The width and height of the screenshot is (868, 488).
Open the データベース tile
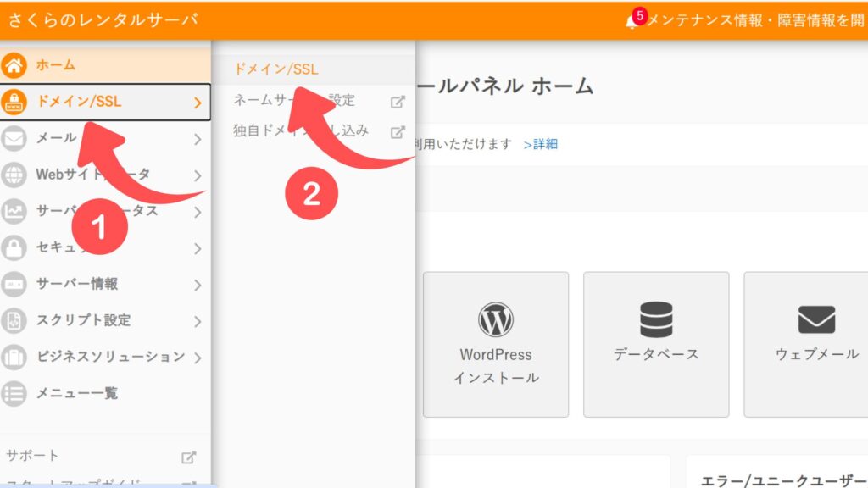(656, 344)
